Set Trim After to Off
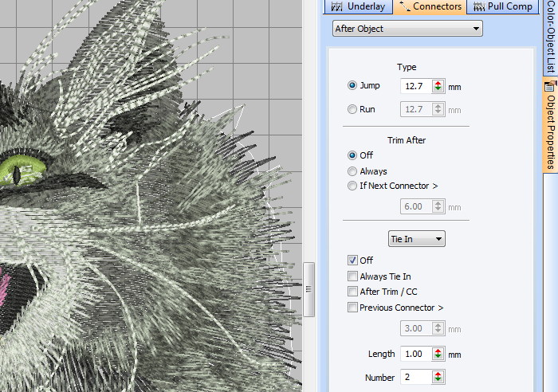 [x=352, y=155]
